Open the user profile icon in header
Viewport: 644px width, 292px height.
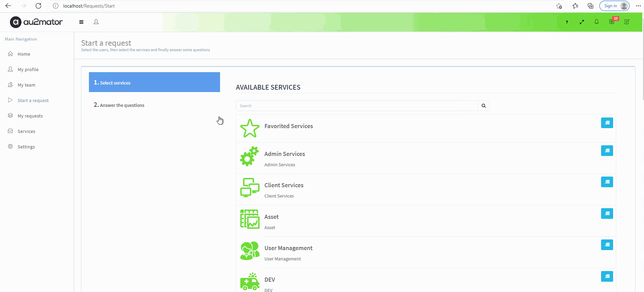[x=96, y=22]
